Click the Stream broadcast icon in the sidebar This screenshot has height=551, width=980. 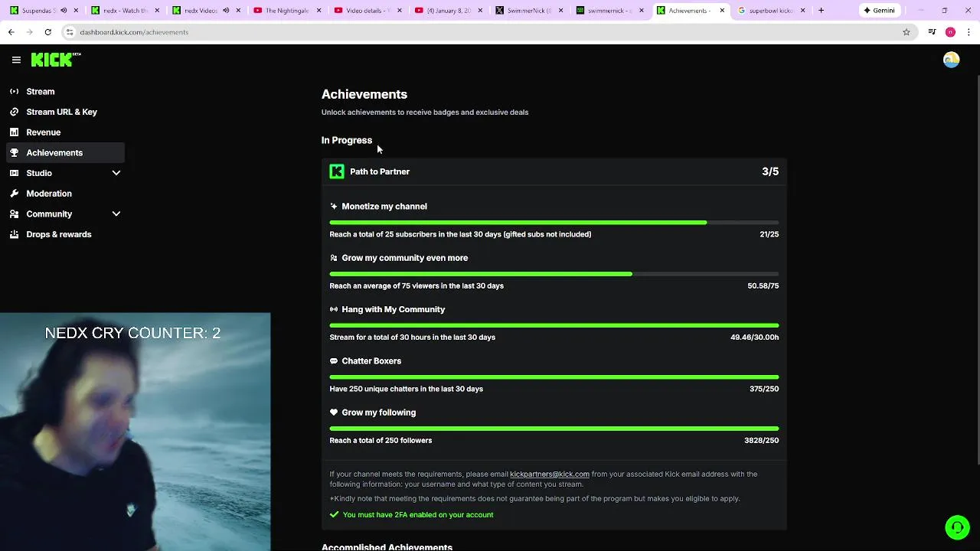pyautogui.click(x=14, y=91)
